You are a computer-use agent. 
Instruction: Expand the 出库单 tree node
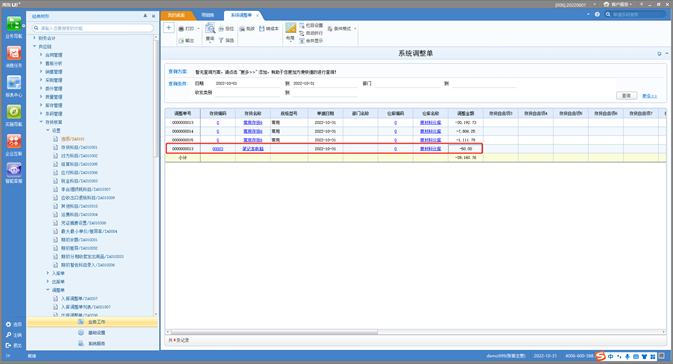tap(48, 282)
